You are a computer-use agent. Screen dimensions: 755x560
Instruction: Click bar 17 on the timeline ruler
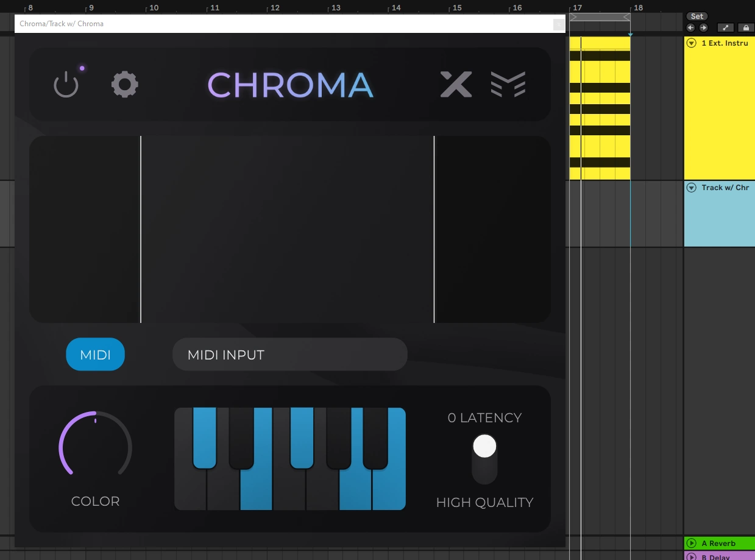(x=577, y=8)
